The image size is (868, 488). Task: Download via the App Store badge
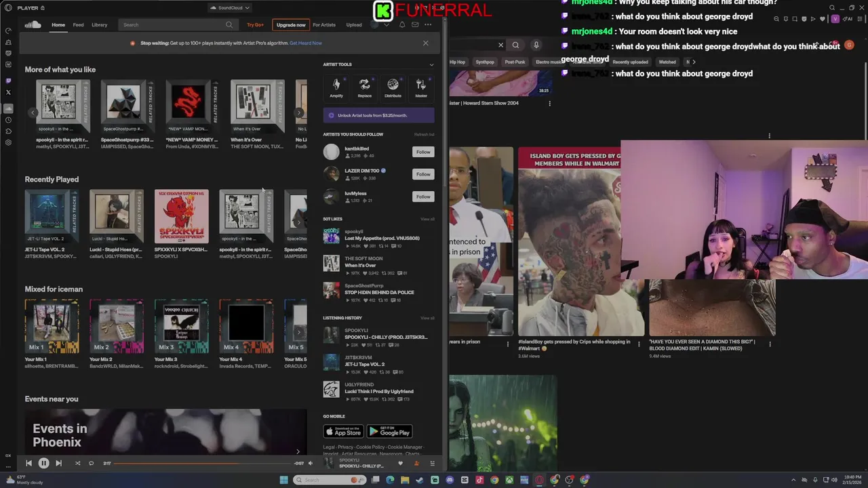point(343,432)
